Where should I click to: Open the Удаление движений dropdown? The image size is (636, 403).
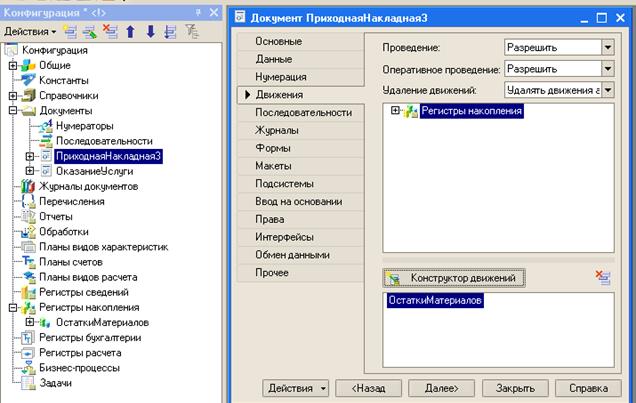pyautogui.click(x=608, y=90)
